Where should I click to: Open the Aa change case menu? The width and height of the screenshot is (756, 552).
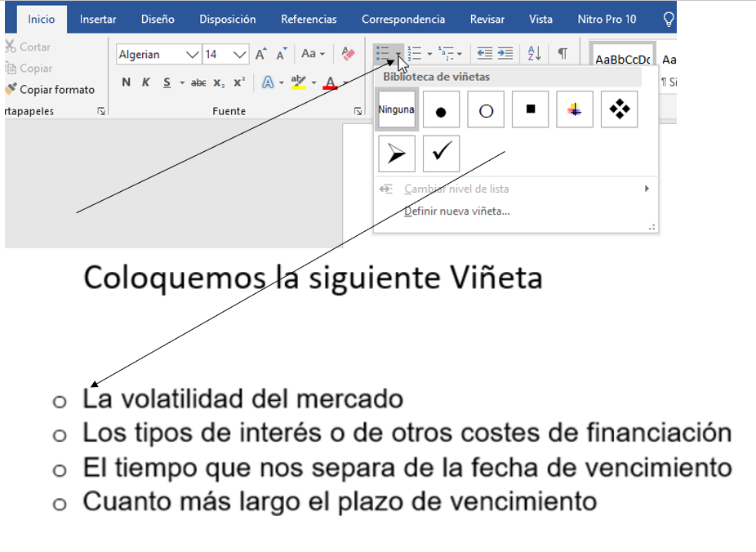pyautogui.click(x=313, y=54)
